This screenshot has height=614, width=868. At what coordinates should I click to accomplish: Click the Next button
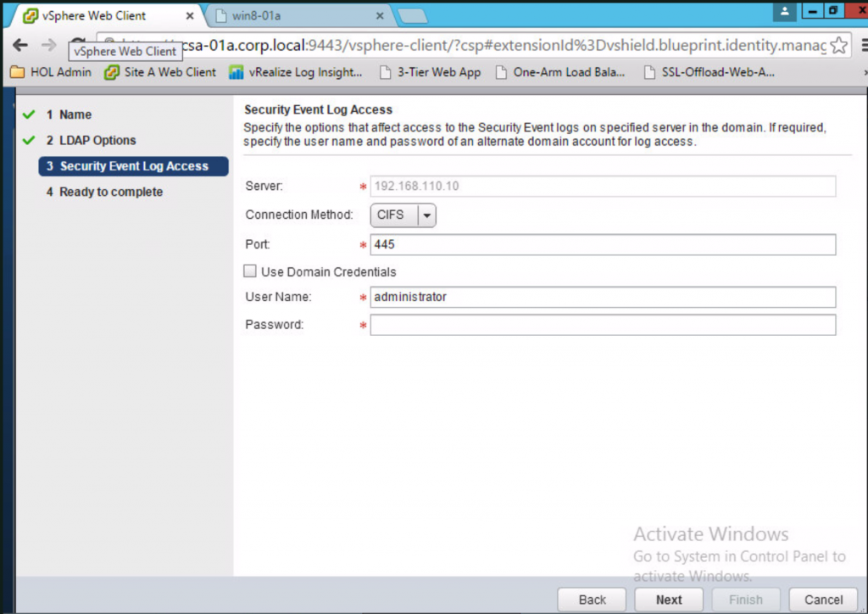point(669,599)
